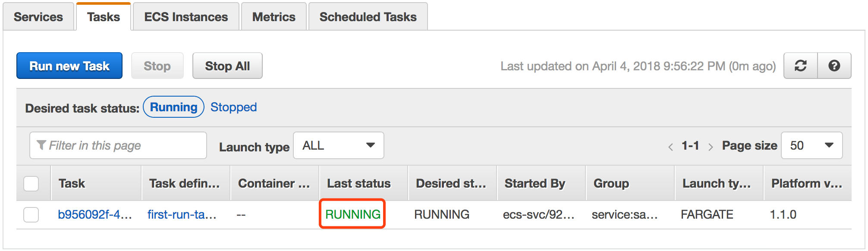Image resolution: width=868 pixels, height=251 pixels.
Task: Click the Stop All button
Action: click(227, 66)
